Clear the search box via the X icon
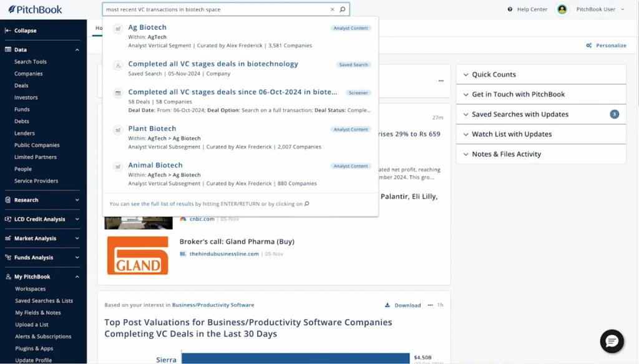 pyautogui.click(x=331, y=9)
